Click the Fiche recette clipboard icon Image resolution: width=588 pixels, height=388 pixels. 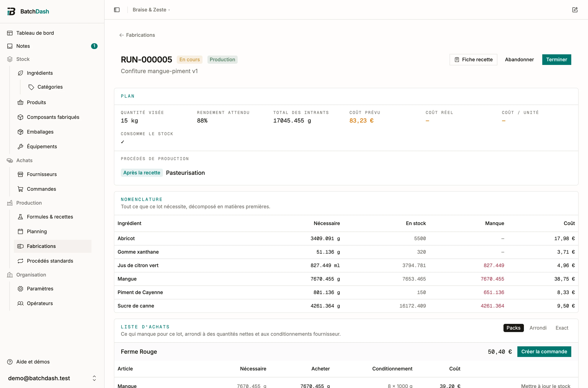click(457, 60)
